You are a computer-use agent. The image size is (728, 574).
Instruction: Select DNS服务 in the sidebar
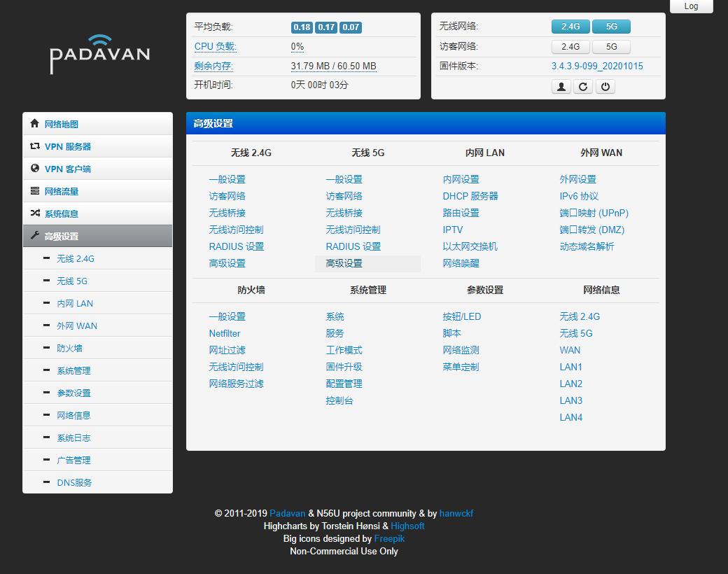click(x=74, y=482)
